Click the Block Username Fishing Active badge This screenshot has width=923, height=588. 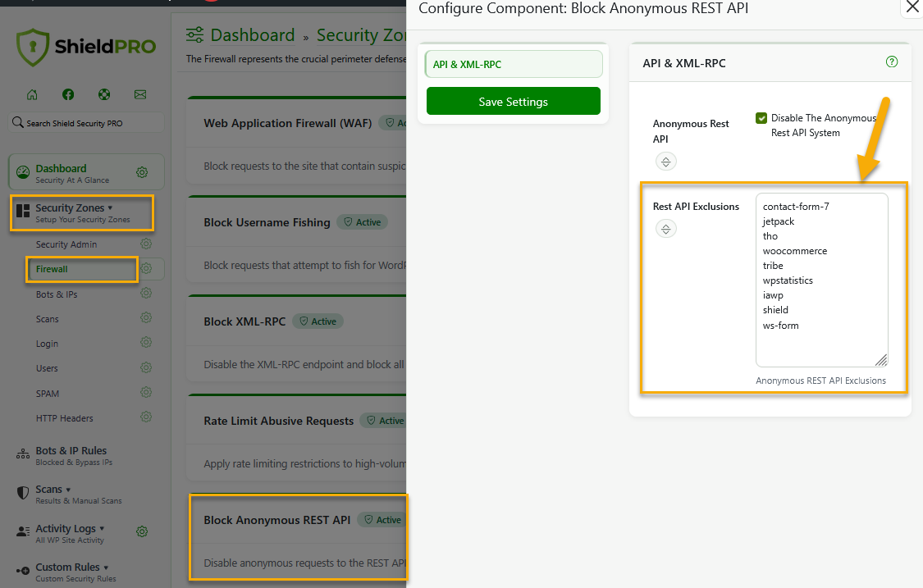tap(362, 222)
